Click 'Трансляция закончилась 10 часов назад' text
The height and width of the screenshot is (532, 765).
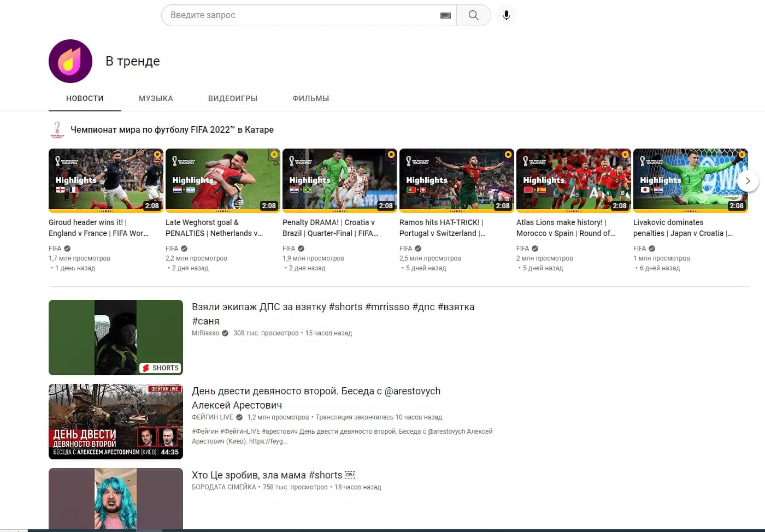(x=379, y=417)
